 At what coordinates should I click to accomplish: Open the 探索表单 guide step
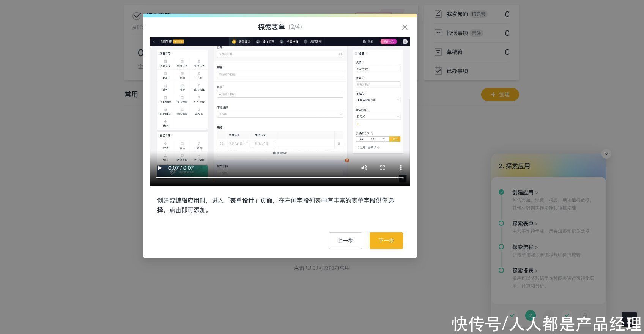[525, 224]
